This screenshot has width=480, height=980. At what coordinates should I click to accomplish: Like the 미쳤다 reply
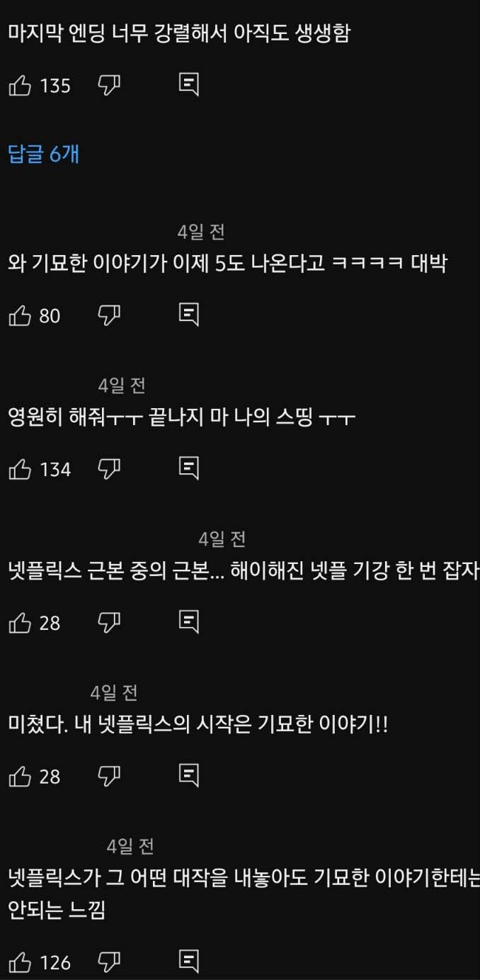point(20,777)
